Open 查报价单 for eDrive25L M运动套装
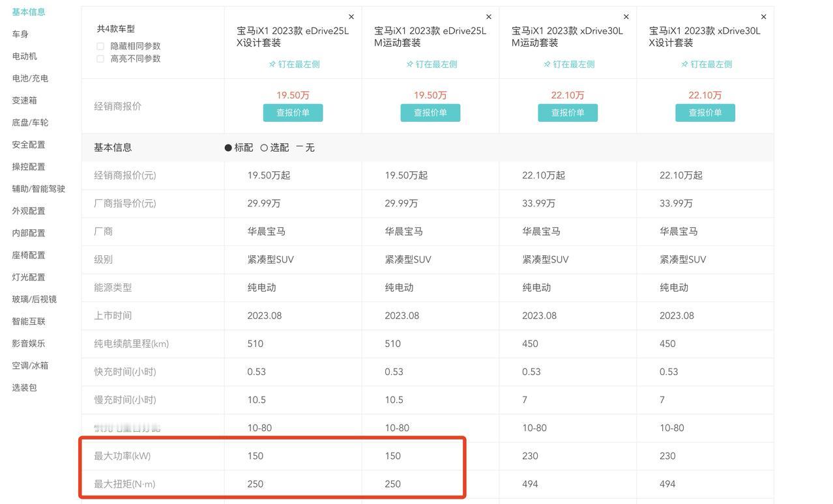Image resolution: width=833 pixels, height=504 pixels. (x=431, y=113)
